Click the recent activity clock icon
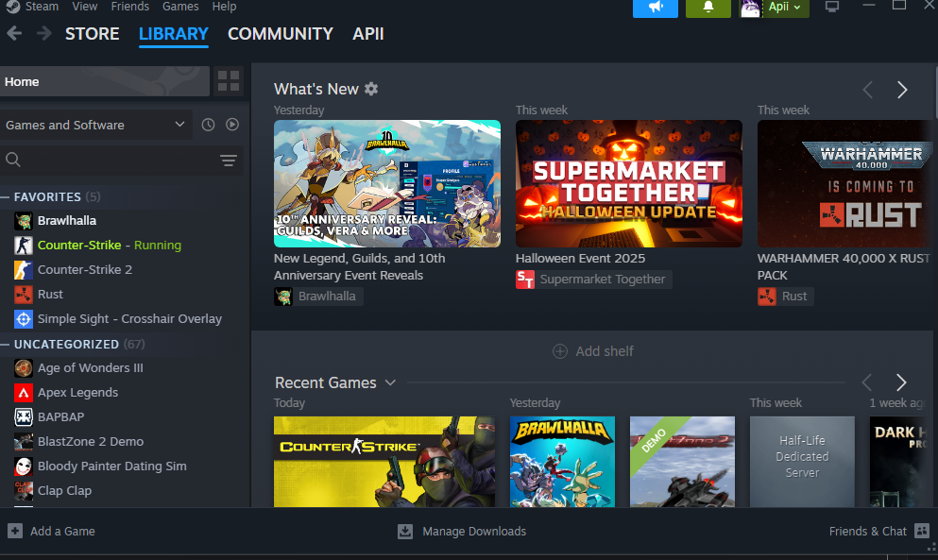The width and height of the screenshot is (938, 560). click(208, 125)
